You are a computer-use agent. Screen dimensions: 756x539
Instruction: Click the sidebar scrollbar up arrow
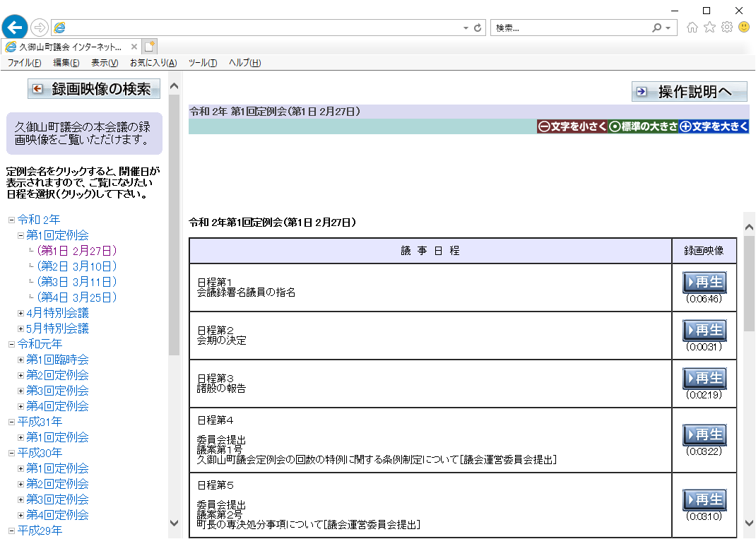[174, 86]
